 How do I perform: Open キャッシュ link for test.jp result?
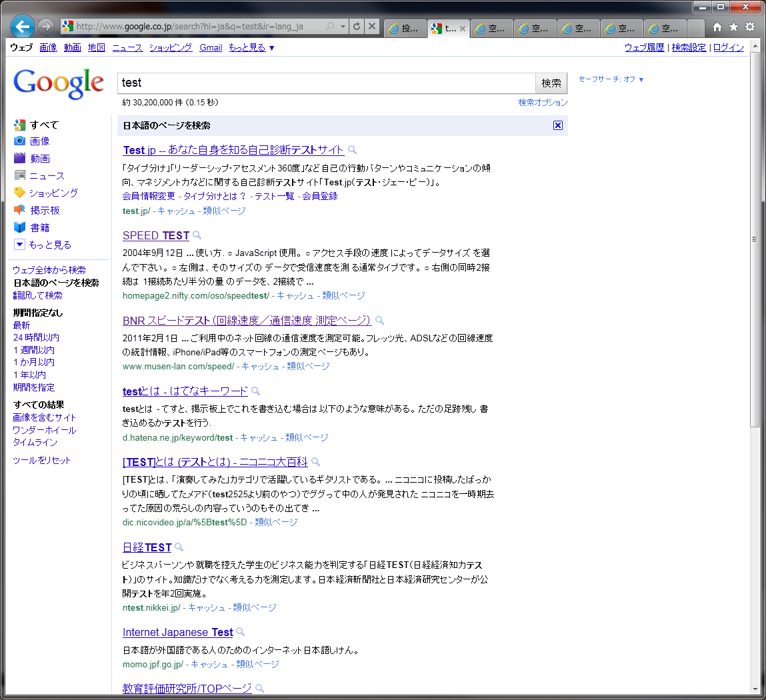176,211
